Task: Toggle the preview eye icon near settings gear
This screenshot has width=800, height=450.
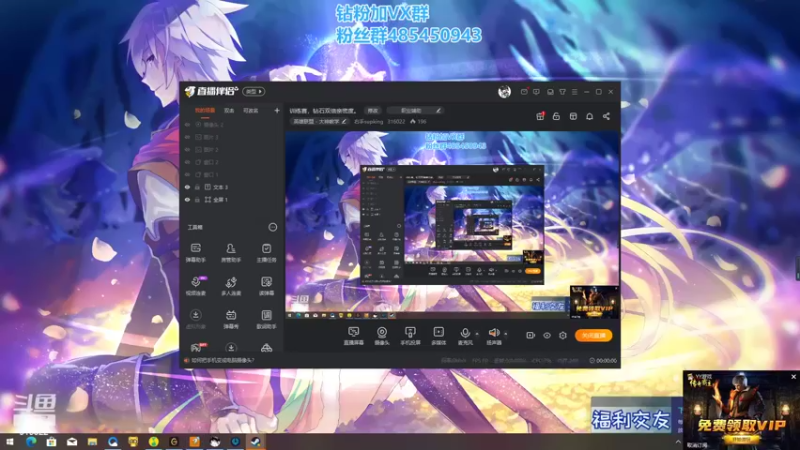Action: click(546, 335)
